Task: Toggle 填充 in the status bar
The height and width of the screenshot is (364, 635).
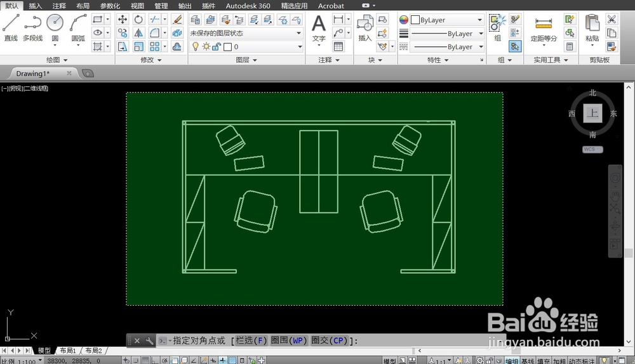Action: [544, 361]
